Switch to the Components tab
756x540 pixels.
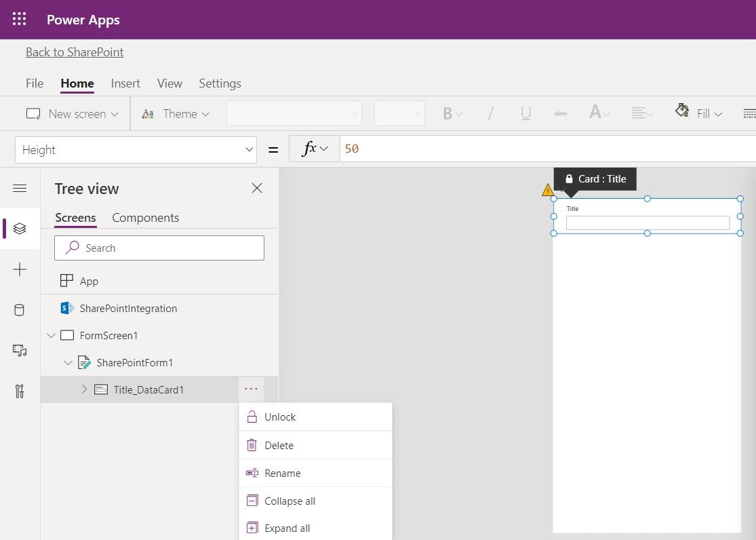point(146,218)
